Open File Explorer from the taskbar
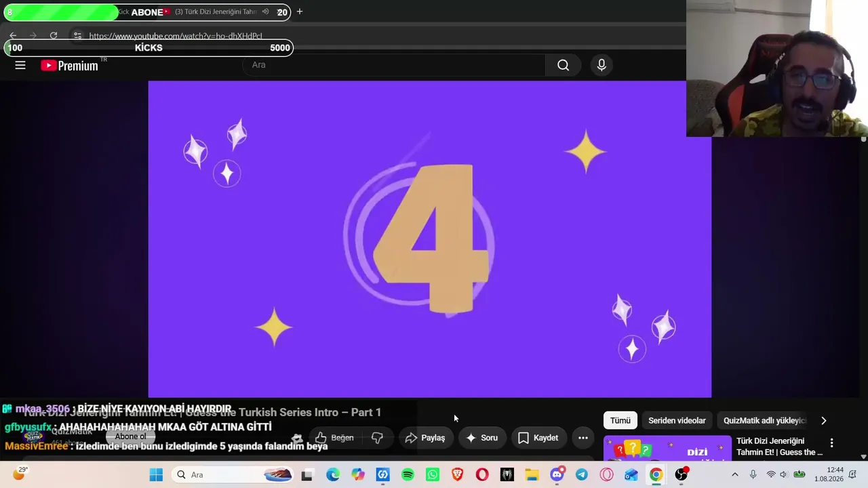The height and width of the screenshot is (488, 868). click(x=532, y=474)
